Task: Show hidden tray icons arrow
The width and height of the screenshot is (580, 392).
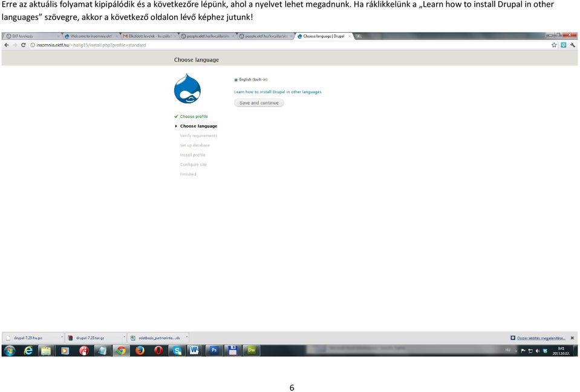Action: tap(516, 351)
